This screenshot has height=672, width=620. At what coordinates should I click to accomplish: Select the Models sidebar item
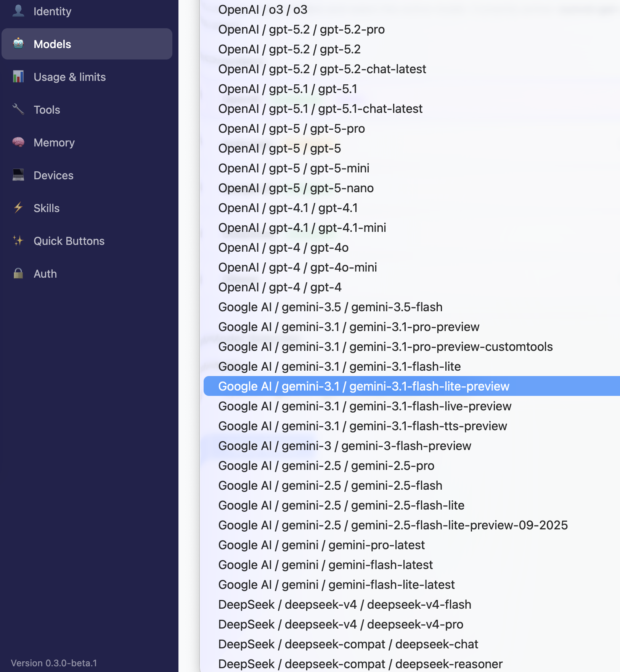click(x=87, y=44)
